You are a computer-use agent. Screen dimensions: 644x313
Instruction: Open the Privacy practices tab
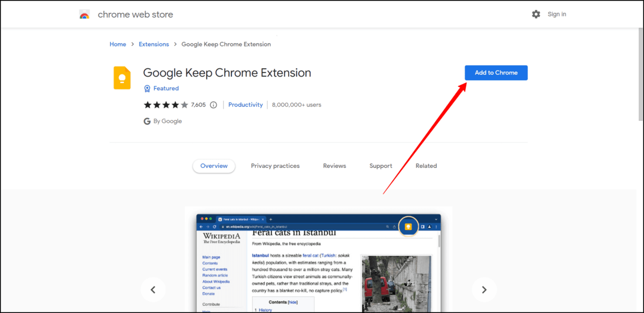pos(275,166)
